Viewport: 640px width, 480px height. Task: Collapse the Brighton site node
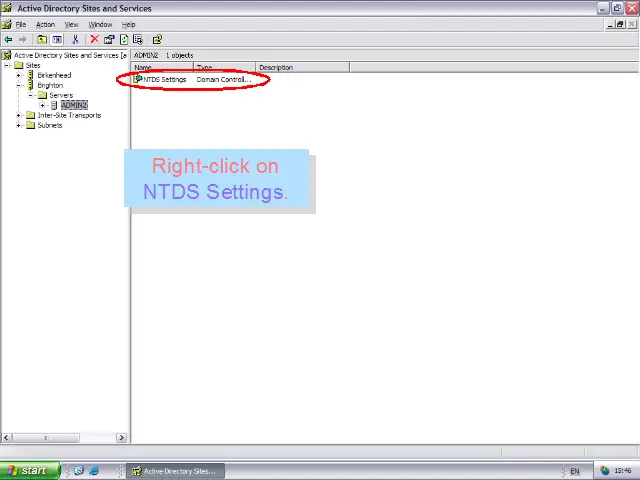tap(18, 85)
